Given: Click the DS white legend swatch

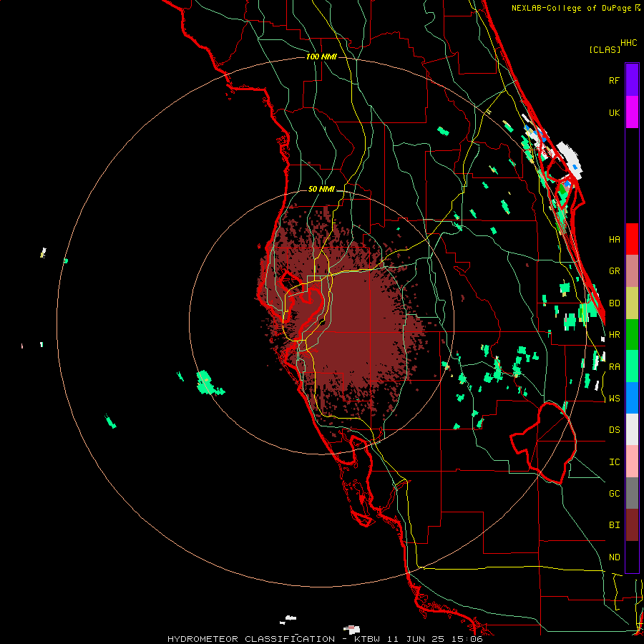Looking at the screenshot, I should pos(632,429).
